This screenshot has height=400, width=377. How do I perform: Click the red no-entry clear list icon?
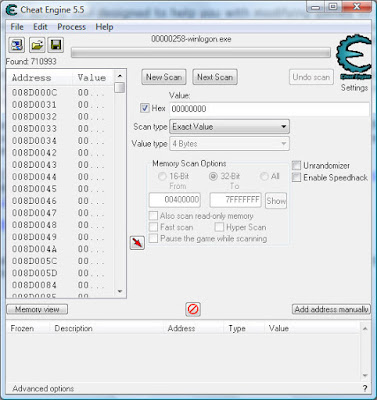(193, 309)
